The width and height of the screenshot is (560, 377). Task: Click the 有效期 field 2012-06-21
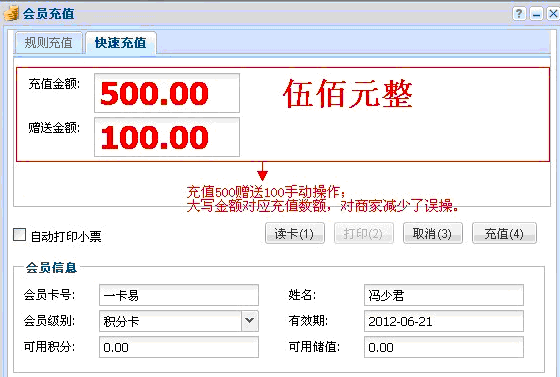click(x=444, y=321)
